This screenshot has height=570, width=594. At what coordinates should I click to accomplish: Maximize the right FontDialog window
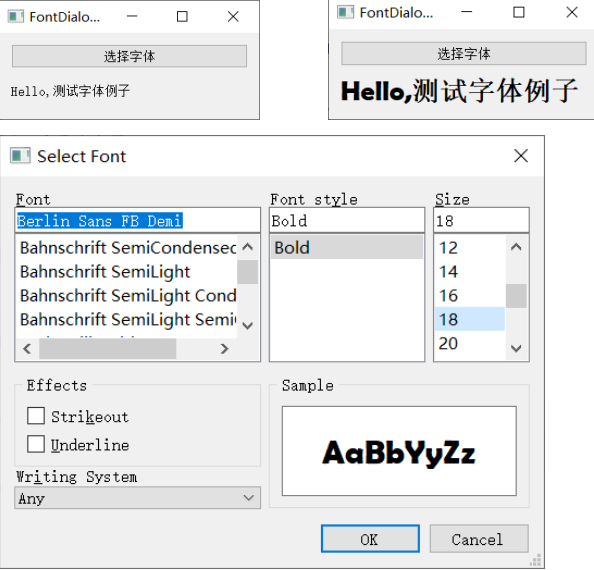[x=519, y=12]
